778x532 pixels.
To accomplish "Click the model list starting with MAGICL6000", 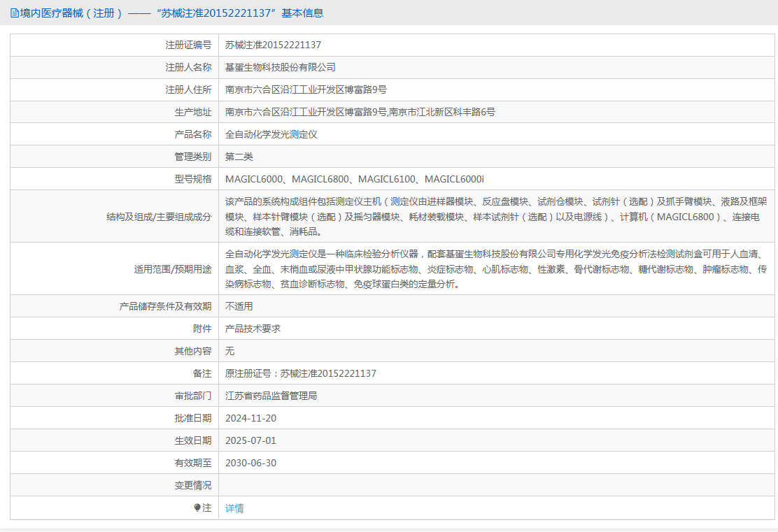I will pyautogui.click(x=354, y=179).
